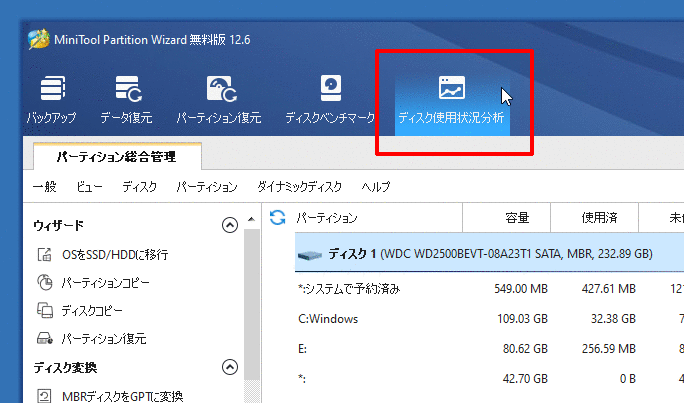Open ディスク使用状況分析 analyzer
The width and height of the screenshot is (684, 403).
[x=452, y=101]
